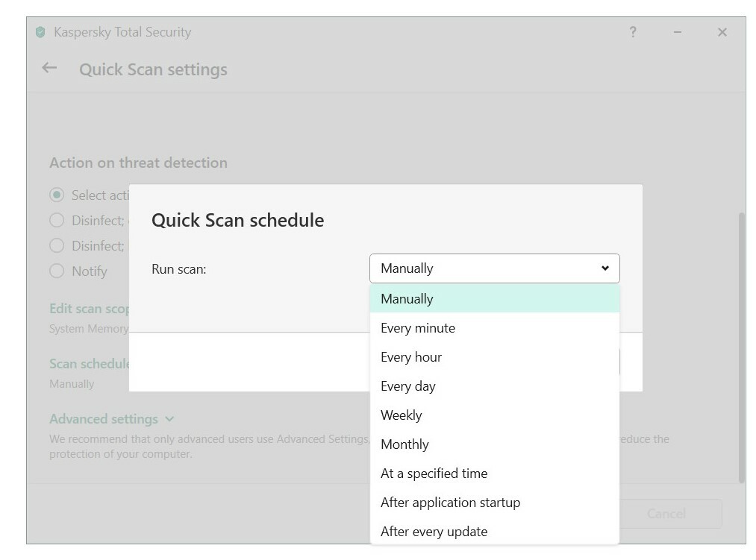Toggle the 'Select action' radio button
Image resolution: width=756 pixels, height=560 pixels.
pyautogui.click(x=57, y=195)
